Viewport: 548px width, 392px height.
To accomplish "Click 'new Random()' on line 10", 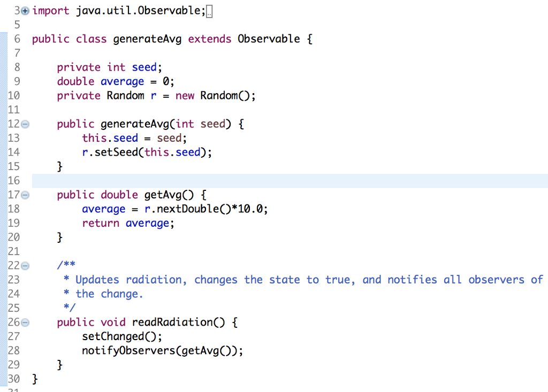I will (215, 95).
